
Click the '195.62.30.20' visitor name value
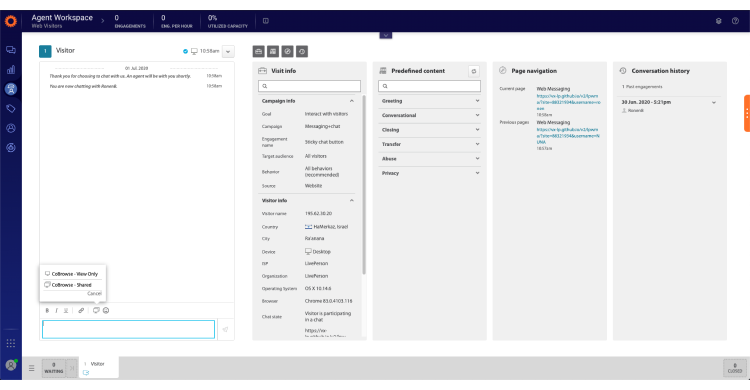[318, 213]
